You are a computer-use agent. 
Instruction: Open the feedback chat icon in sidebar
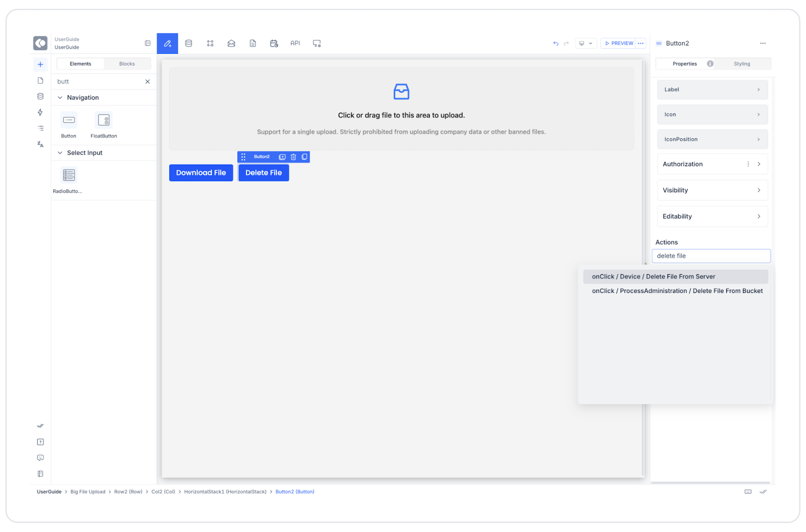[x=40, y=458]
